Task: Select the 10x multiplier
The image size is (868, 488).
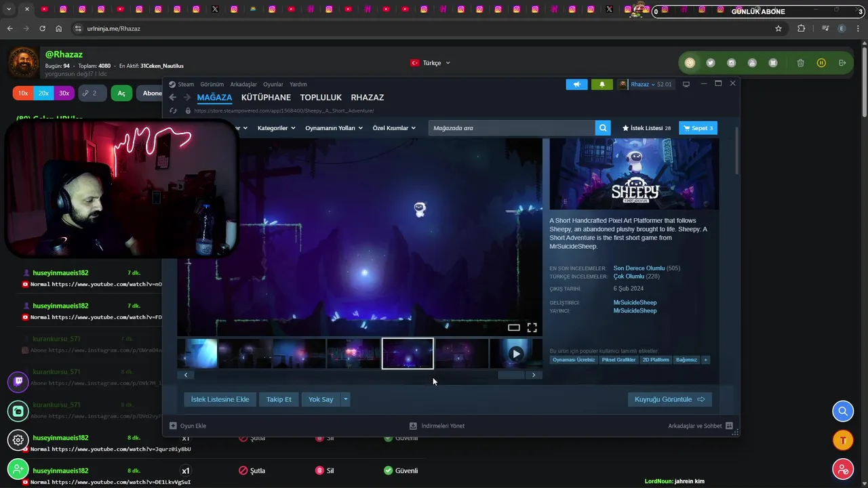Action: click(23, 93)
